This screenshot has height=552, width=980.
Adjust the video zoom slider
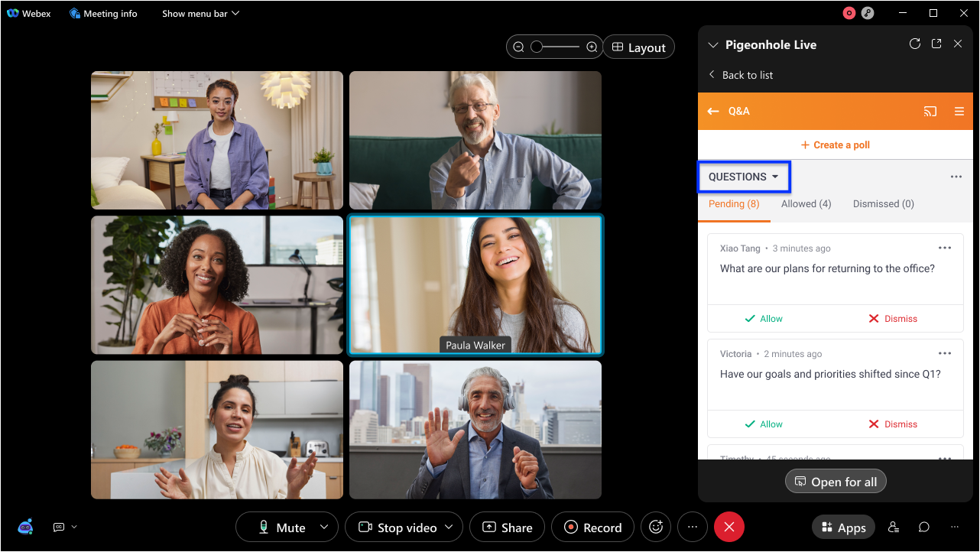point(555,47)
